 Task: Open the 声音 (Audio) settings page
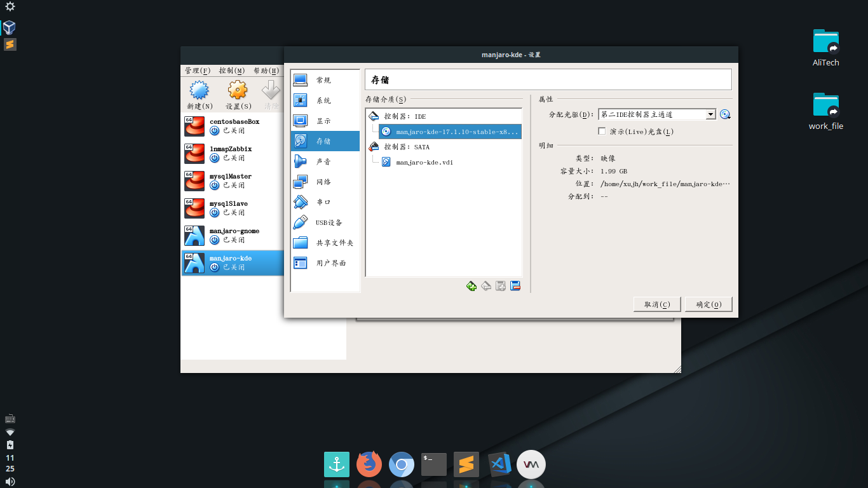(325, 161)
